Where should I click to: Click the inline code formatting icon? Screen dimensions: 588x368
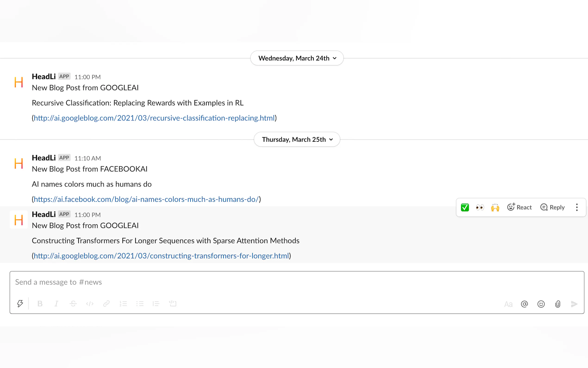[x=90, y=304]
